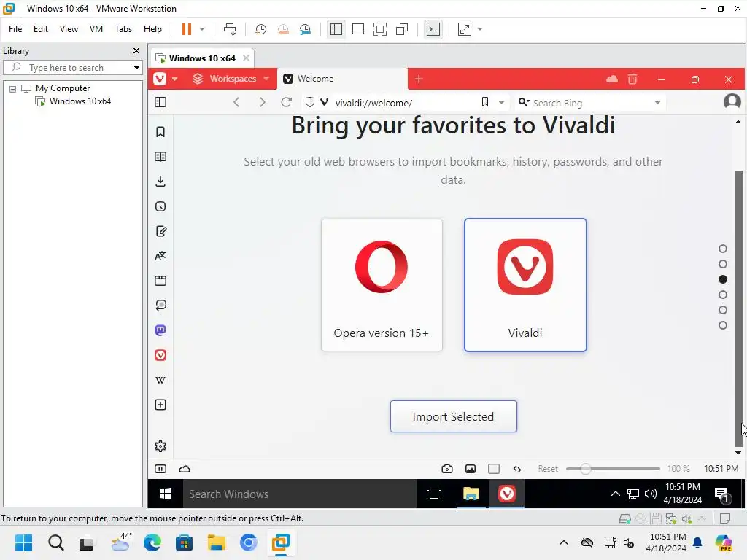Capture page with camera icon

(x=447, y=469)
